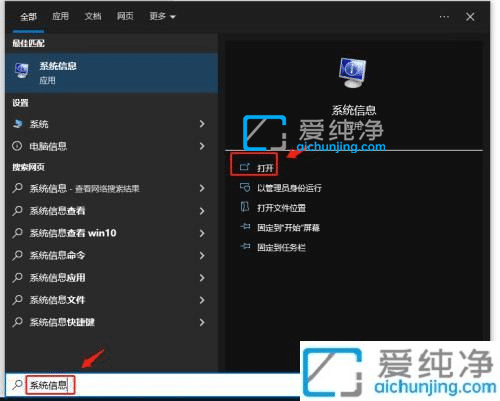Click the 电脑信息 info icon
The width and height of the screenshot is (500, 401).
[17, 146]
